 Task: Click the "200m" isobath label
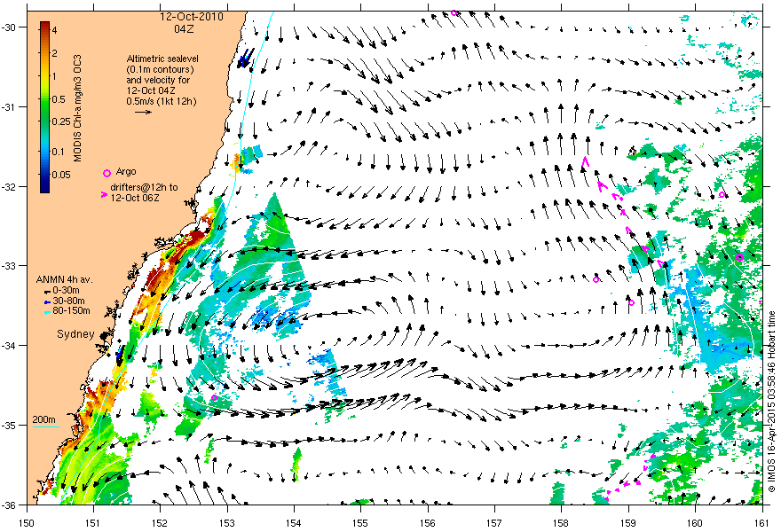click(x=43, y=419)
